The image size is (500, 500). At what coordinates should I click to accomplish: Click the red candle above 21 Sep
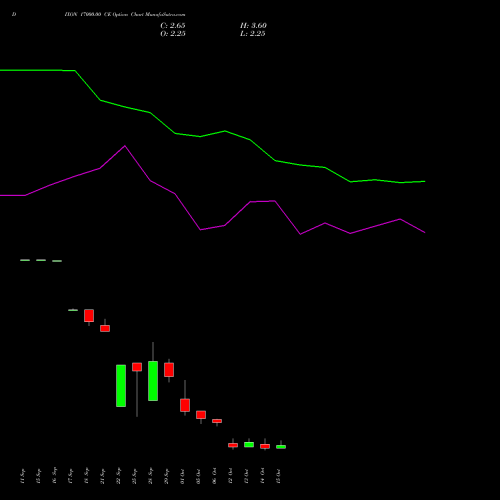[x=105, y=328]
